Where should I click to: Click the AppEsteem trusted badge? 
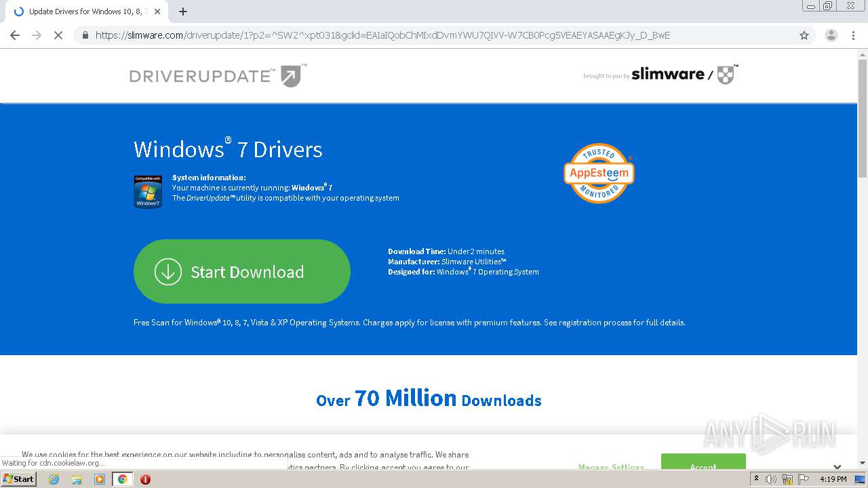click(x=599, y=173)
